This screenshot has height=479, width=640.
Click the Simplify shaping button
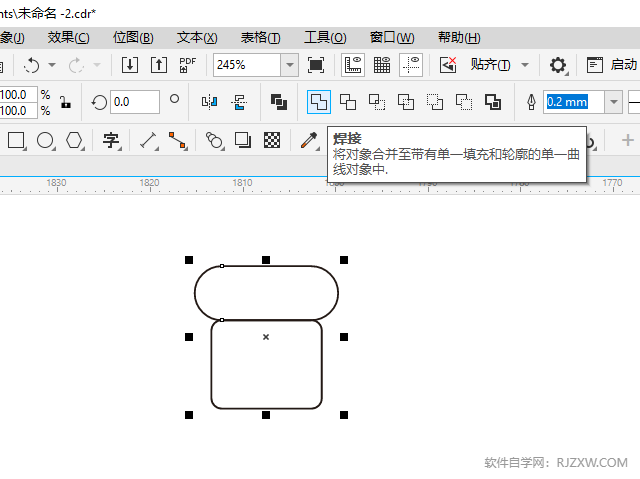[406, 102]
